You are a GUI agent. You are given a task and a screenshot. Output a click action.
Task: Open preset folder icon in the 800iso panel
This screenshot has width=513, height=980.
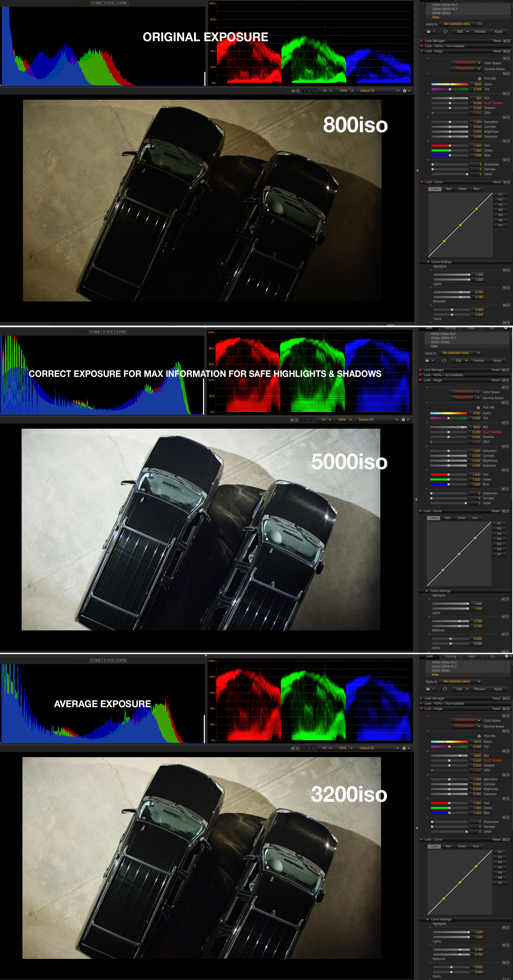click(x=428, y=32)
